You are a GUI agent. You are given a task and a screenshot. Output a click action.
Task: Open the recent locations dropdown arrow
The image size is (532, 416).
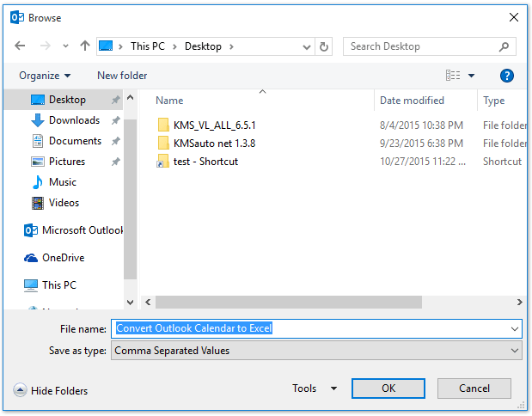65,46
